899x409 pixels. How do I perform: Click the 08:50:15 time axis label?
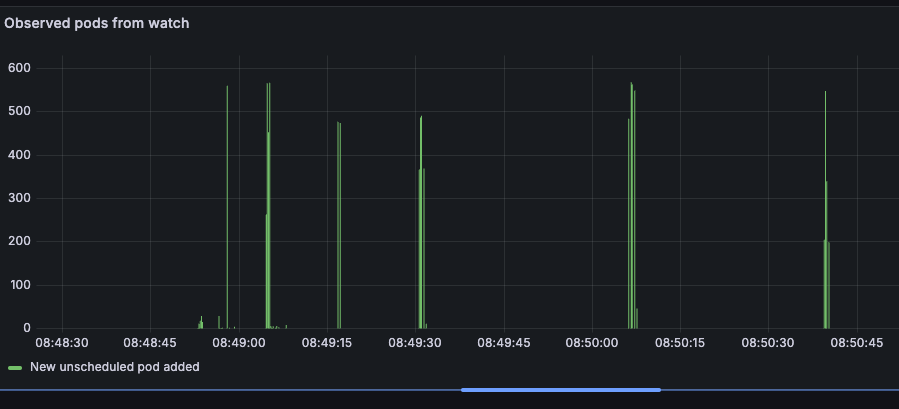tap(680, 343)
